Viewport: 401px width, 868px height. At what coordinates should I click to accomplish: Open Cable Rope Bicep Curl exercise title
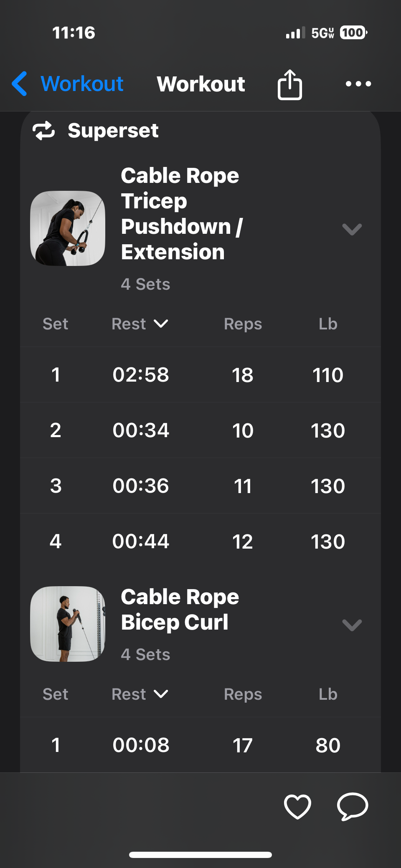click(x=180, y=610)
